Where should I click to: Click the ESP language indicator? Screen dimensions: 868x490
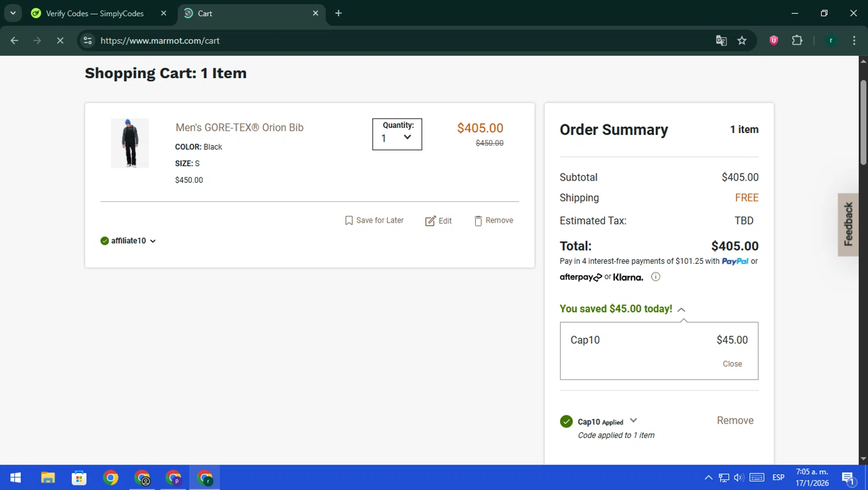pyautogui.click(x=778, y=478)
